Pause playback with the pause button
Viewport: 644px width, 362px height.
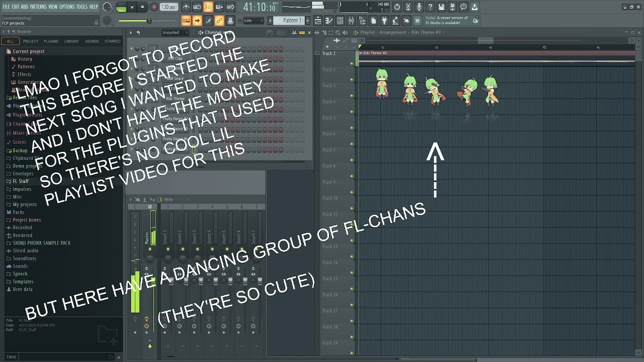pos(132,7)
